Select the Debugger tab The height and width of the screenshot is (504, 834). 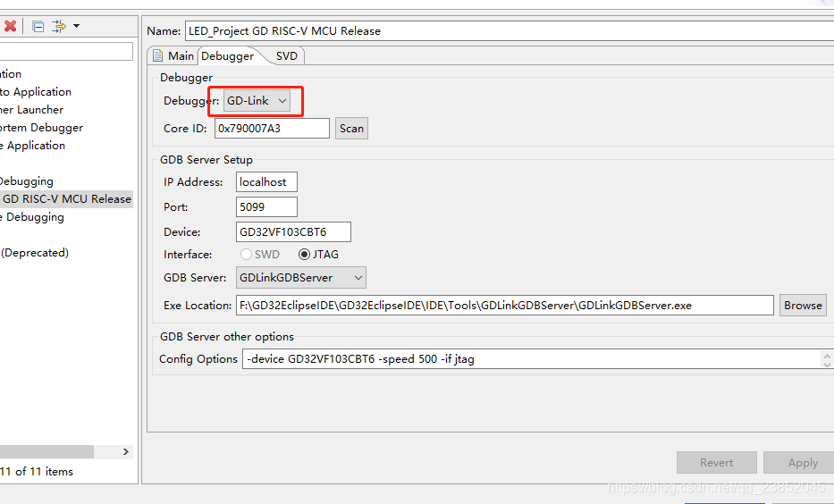click(x=228, y=55)
